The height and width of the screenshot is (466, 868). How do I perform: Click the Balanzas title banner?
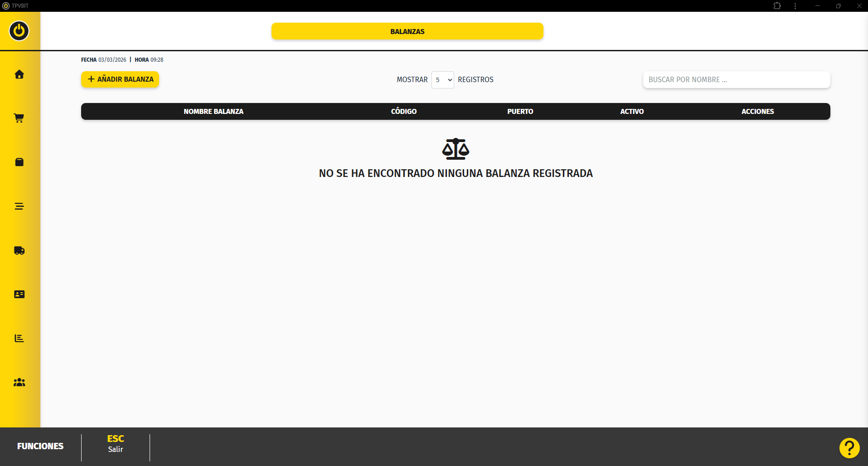click(x=407, y=31)
